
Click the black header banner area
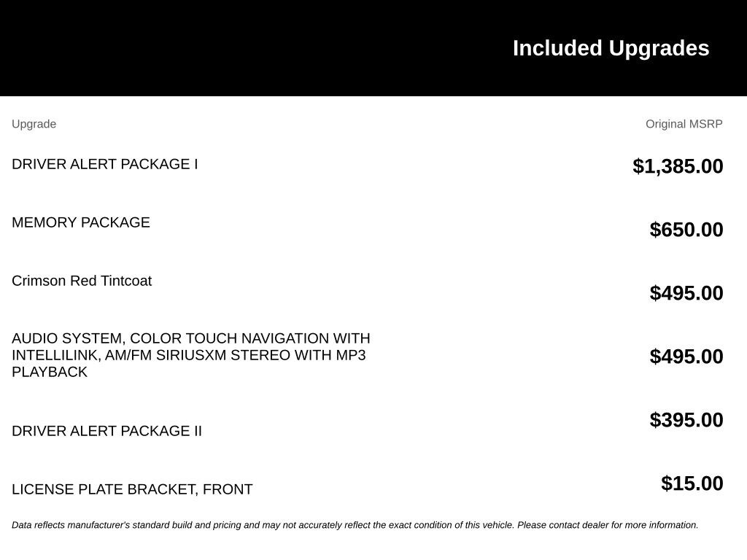373,47
